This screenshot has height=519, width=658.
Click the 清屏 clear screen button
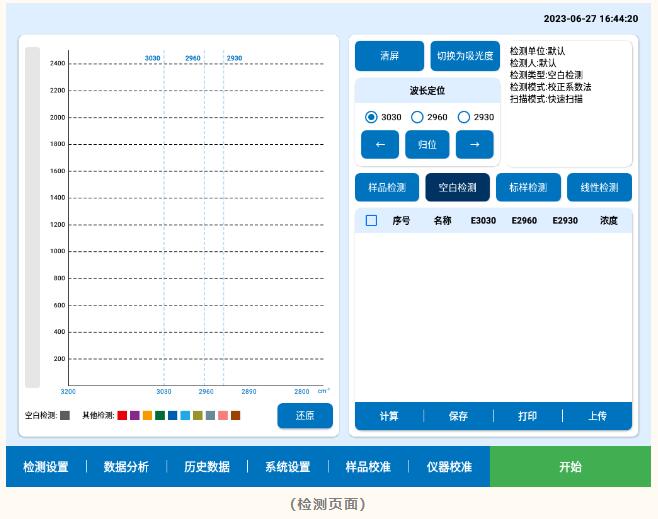pos(389,56)
